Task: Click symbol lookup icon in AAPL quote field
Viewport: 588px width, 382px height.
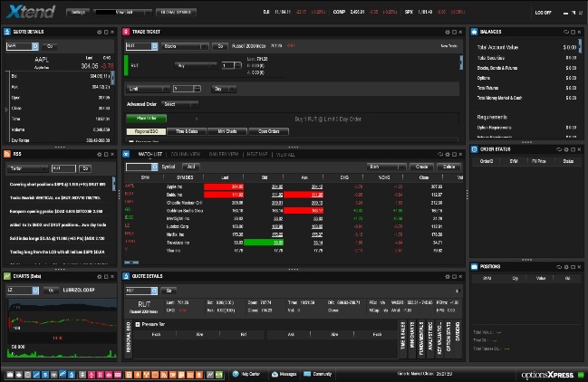Action: point(35,46)
